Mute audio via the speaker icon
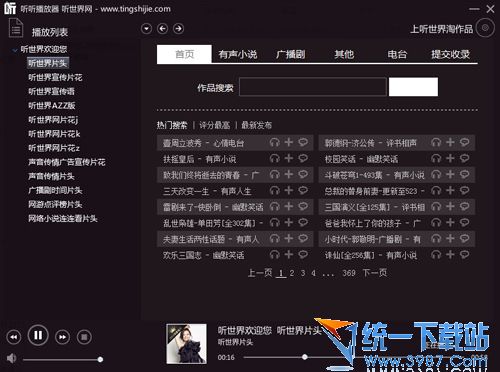Viewport: 500px width, 372px height. (x=11, y=358)
